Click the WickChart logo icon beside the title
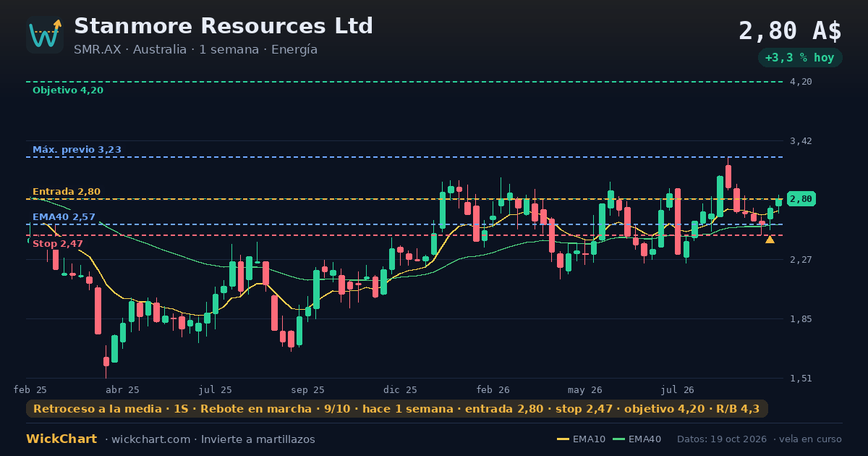Viewport: 868px width, 456px height. pyautogui.click(x=45, y=35)
